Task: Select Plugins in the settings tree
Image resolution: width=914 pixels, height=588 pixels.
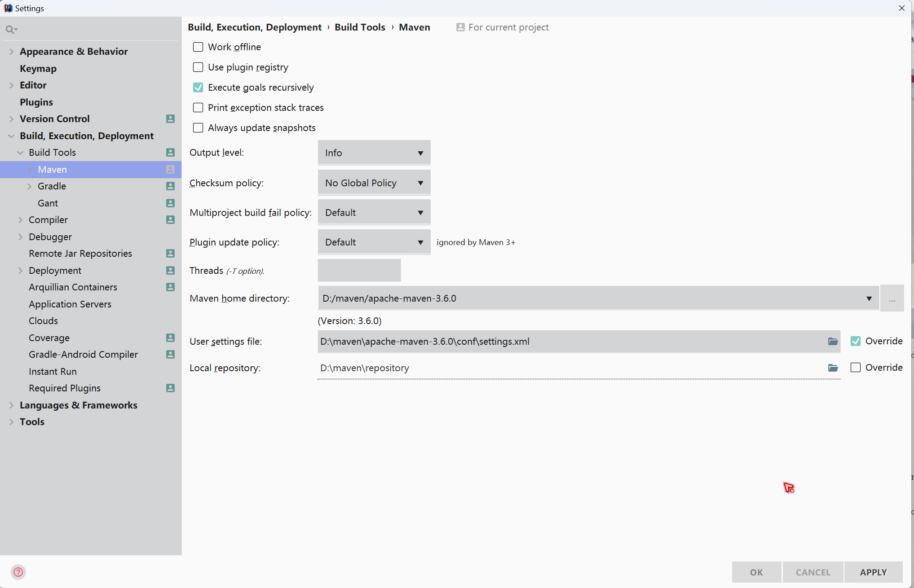Action: click(x=36, y=102)
